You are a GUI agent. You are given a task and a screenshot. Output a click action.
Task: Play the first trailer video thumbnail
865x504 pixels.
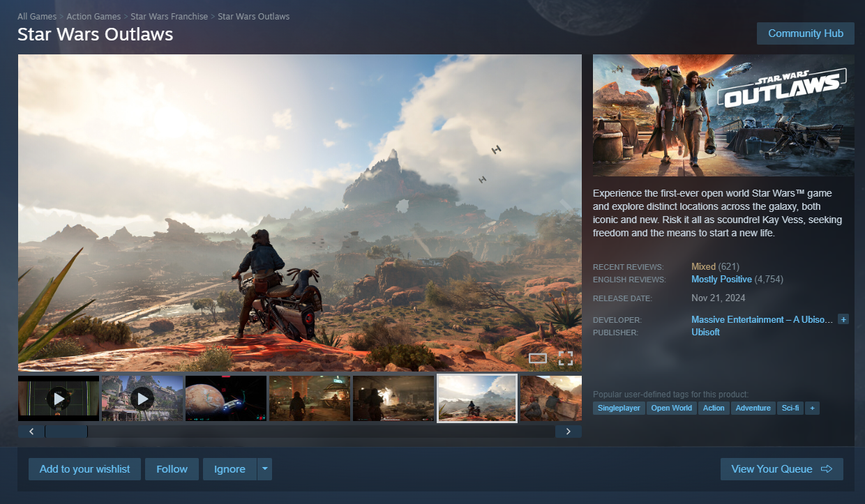[x=59, y=399]
